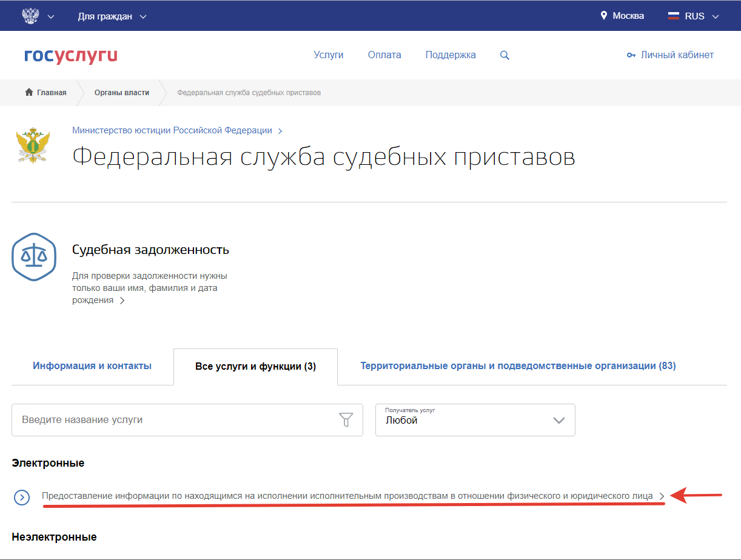The width and height of the screenshot is (741, 560).
Task: Open 'Личный кабинет' login link
Action: click(670, 55)
